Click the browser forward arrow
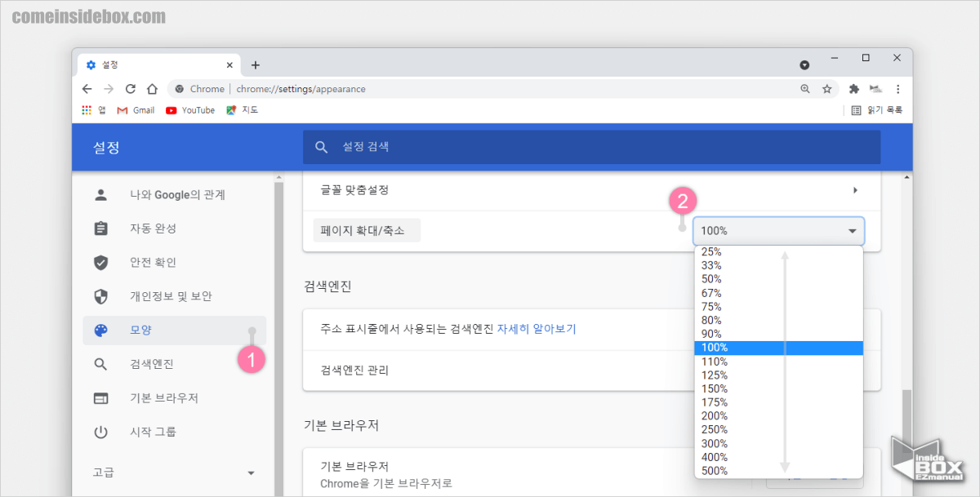This screenshot has height=497, width=980. tap(109, 89)
